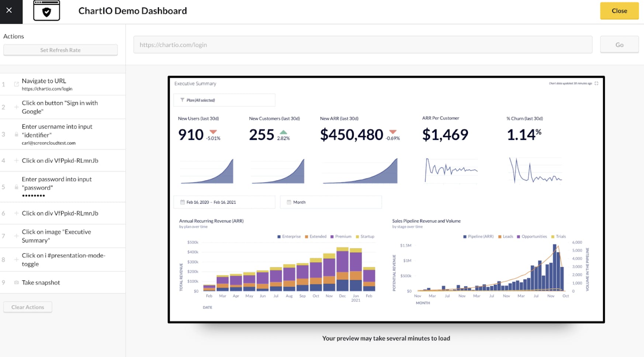Viewport: 644px width, 357px height.
Task: Toggle the Trials legend item
Action: point(558,236)
